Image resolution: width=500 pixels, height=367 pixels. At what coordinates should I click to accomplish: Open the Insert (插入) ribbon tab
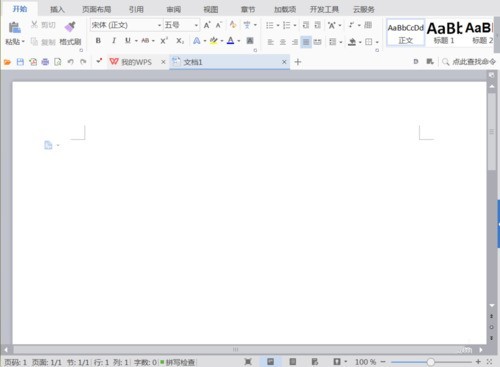coord(57,9)
